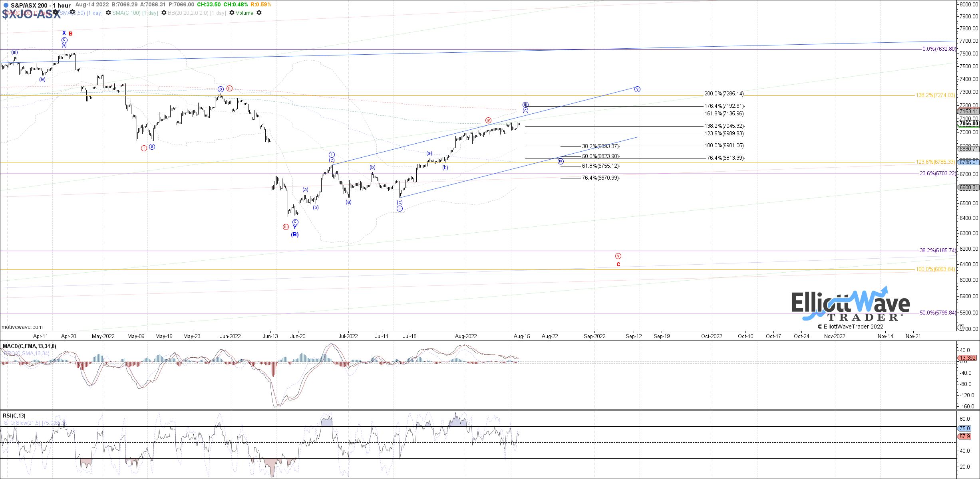
Task: Select the red C wave label near 6100
Action: coord(618,264)
